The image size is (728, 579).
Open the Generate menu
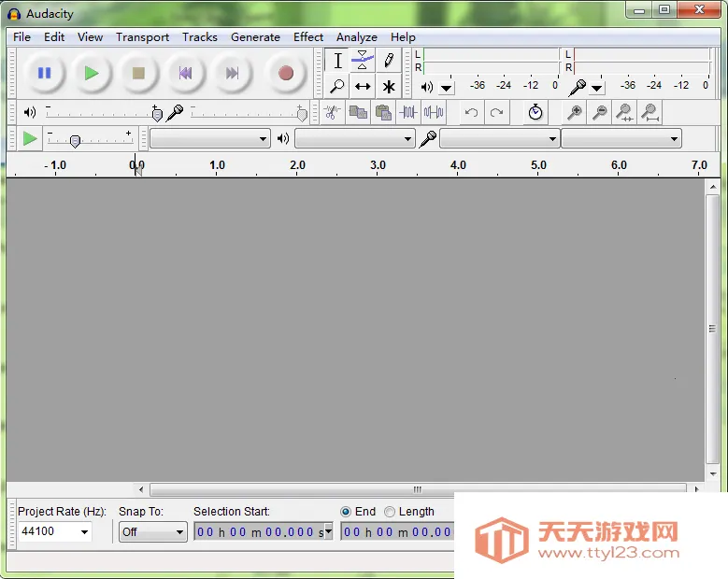255,37
